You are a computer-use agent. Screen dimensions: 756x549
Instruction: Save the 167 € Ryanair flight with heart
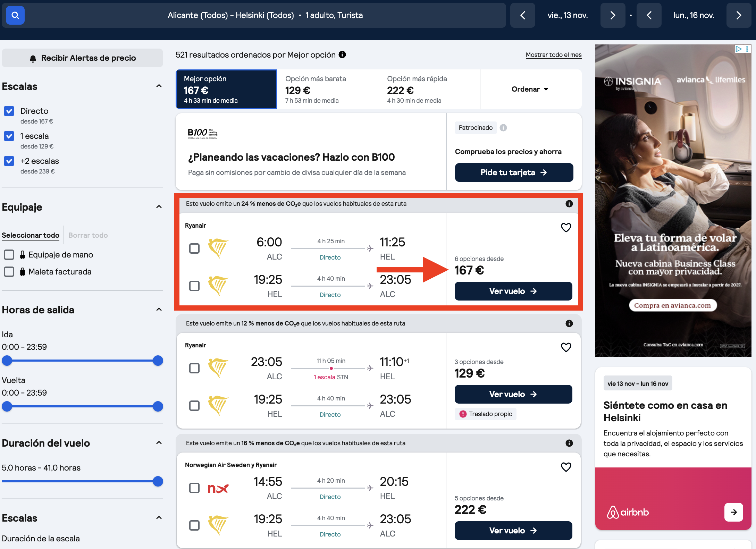(566, 228)
